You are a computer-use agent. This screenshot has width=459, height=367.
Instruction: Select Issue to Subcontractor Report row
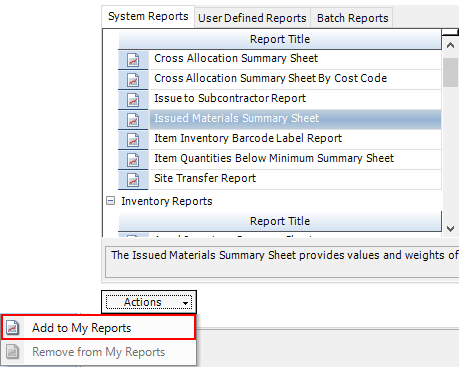click(295, 100)
